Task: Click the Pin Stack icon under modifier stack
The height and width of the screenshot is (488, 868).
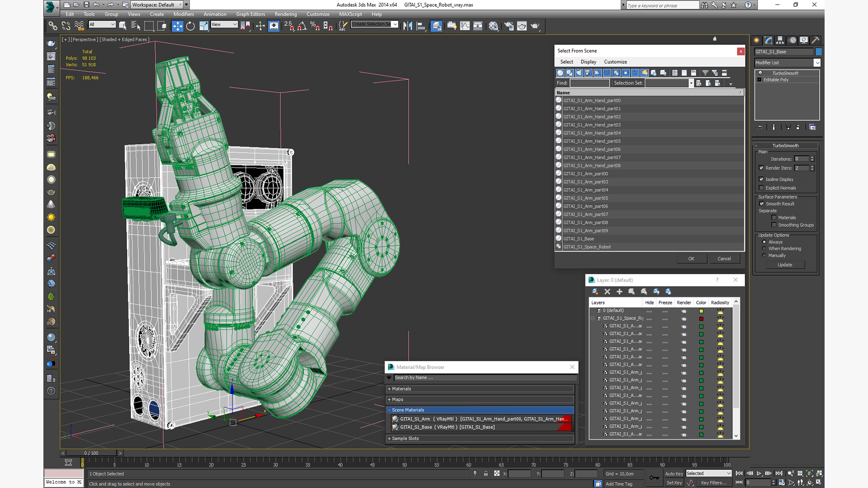Action: pos(760,127)
